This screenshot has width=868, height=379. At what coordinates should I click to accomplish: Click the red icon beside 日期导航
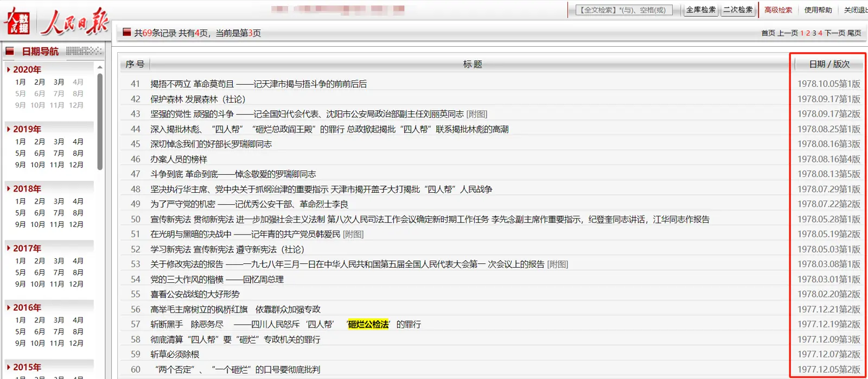tap(10, 51)
